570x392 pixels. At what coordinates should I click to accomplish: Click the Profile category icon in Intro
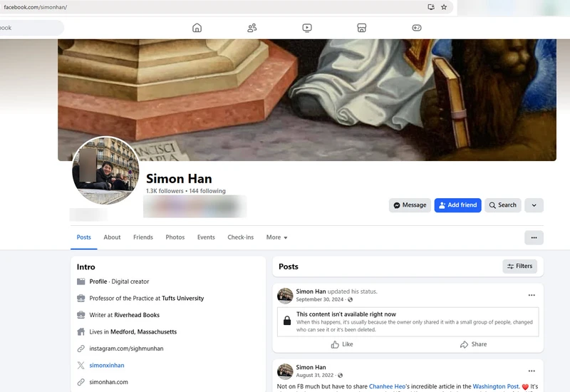coord(81,282)
